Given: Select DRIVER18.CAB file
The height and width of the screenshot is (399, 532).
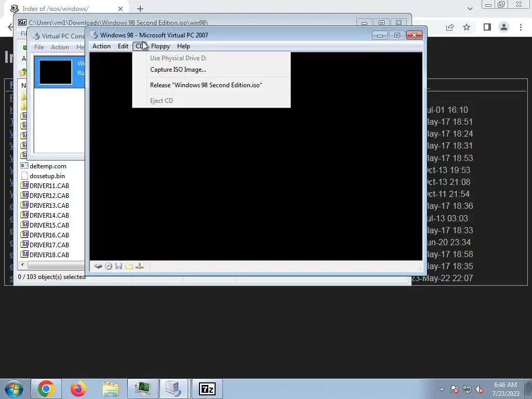Looking at the screenshot, I should pos(49,255).
